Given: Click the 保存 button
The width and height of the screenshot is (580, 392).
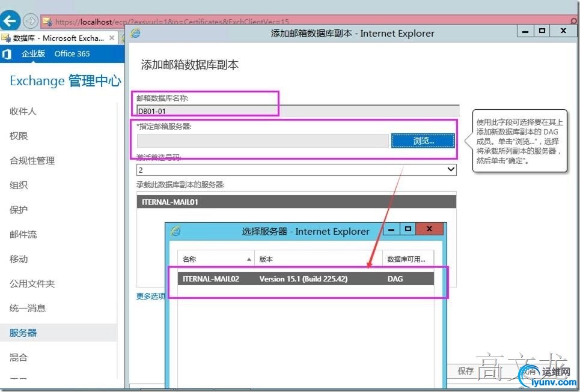Looking at the screenshot, I should 465,371.
